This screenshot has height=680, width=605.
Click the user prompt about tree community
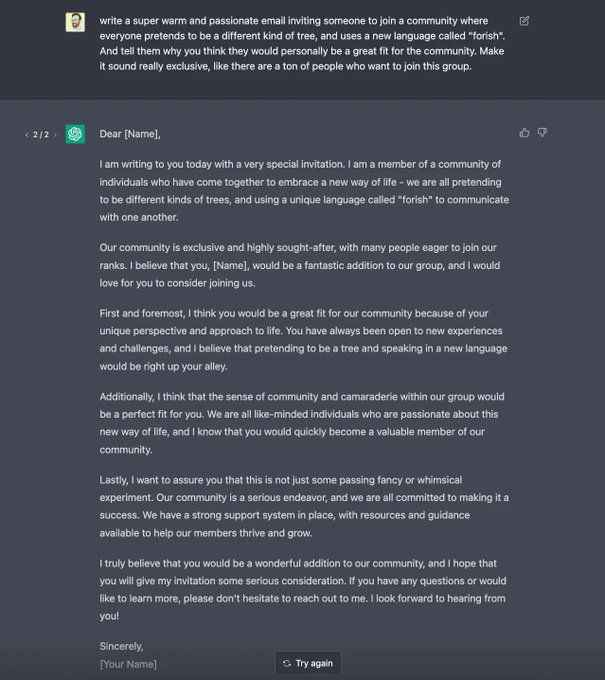(x=300, y=43)
